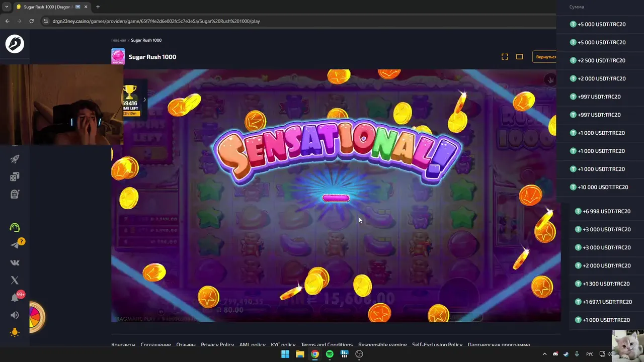The image size is (644, 362).
Task: Open the dice games section
Action: point(15,176)
